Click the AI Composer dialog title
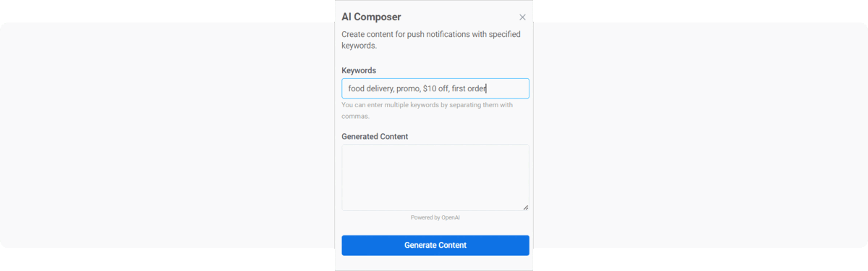 pyautogui.click(x=371, y=17)
